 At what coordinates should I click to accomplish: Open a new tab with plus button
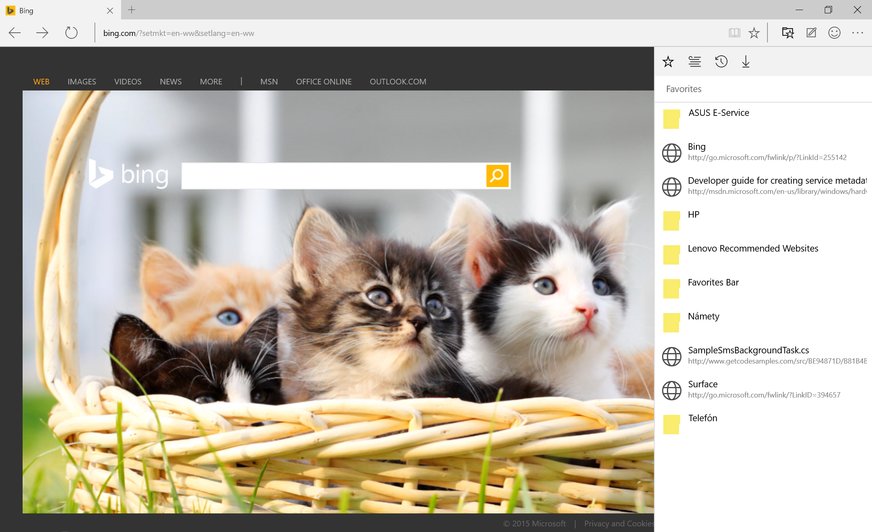(x=131, y=10)
